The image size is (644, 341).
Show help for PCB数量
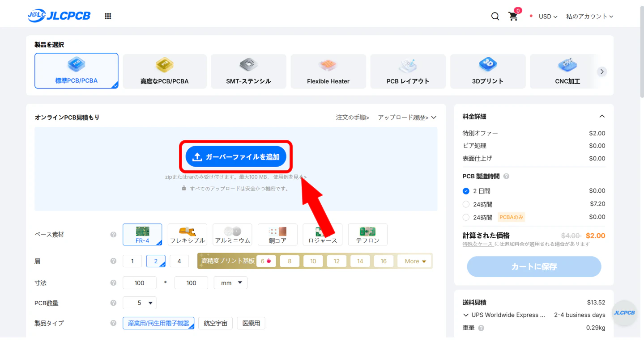[113, 303]
